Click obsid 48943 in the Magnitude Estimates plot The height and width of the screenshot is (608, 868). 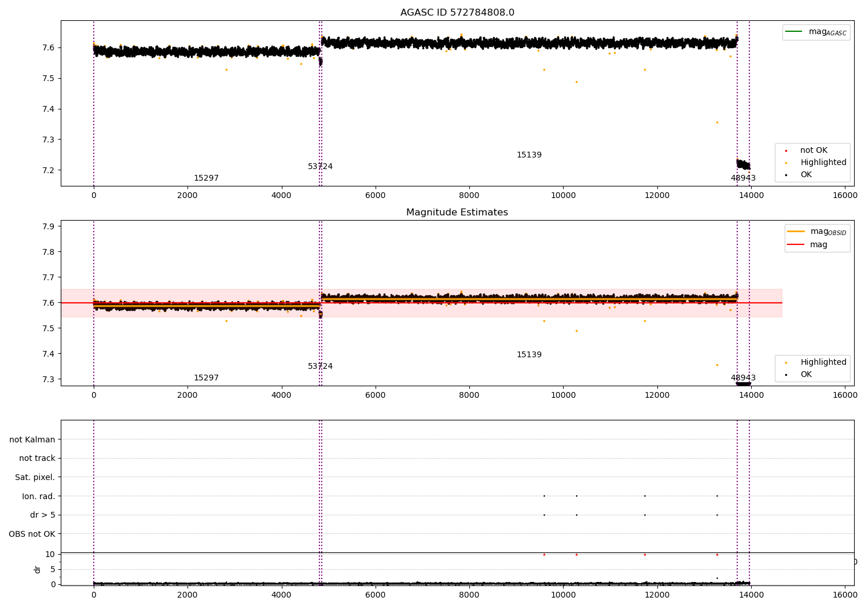tap(743, 378)
